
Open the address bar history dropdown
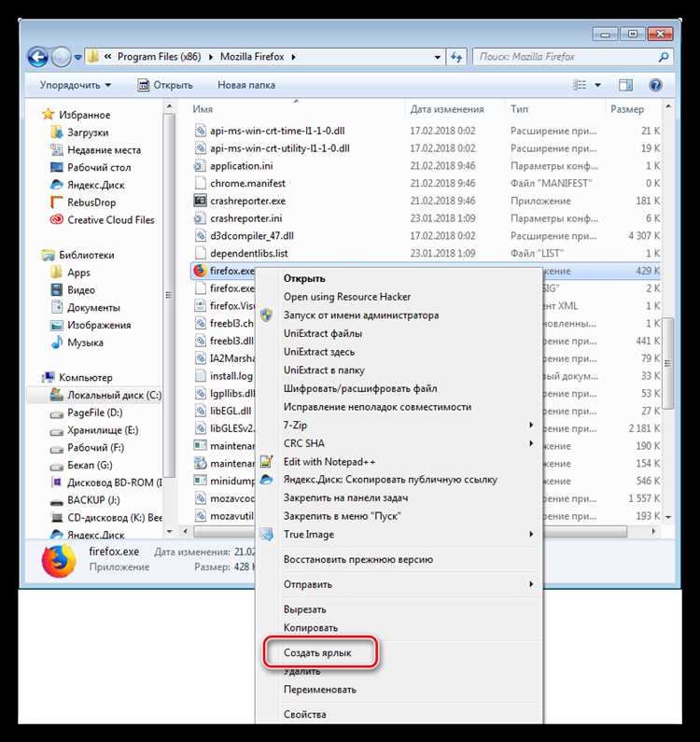[x=438, y=57]
